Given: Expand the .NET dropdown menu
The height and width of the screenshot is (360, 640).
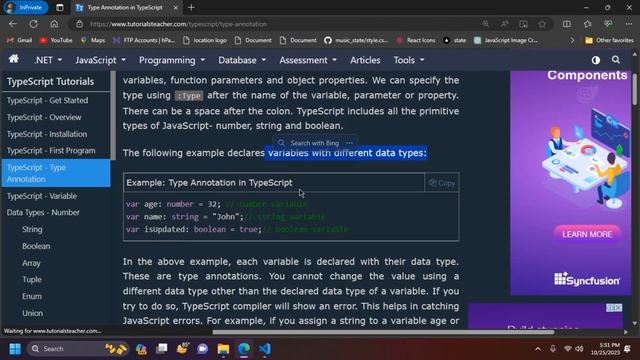Looking at the screenshot, I should point(48,60).
